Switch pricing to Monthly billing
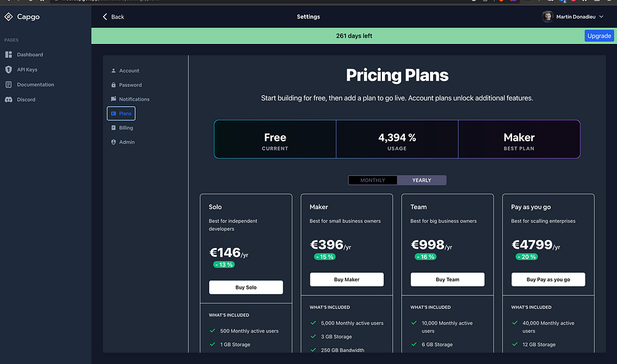 (373, 180)
